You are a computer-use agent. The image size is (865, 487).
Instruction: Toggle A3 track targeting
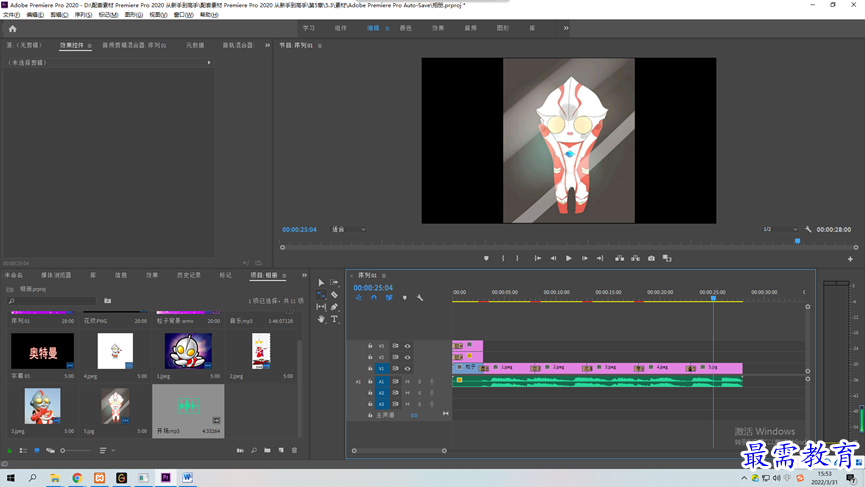[x=381, y=404]
